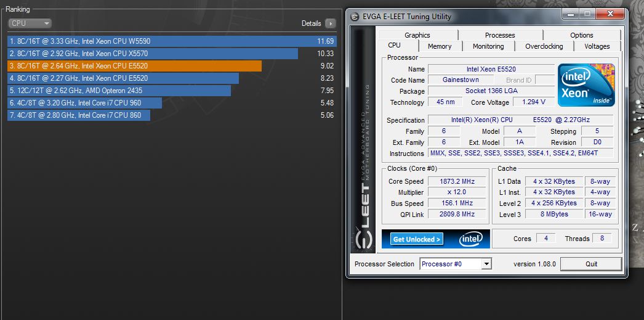The image size is (644, 320).
Task: Switch to the Processes tab
Action: tap(500, 35)
